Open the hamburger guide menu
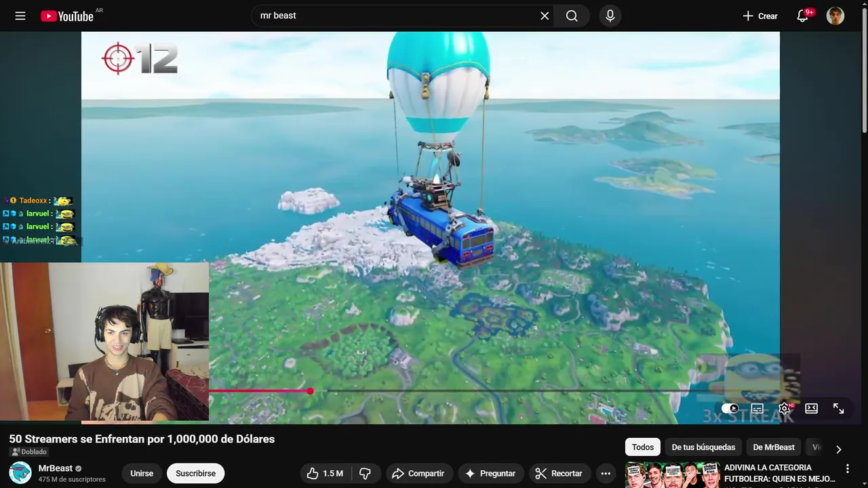 (x=20, y=16)
